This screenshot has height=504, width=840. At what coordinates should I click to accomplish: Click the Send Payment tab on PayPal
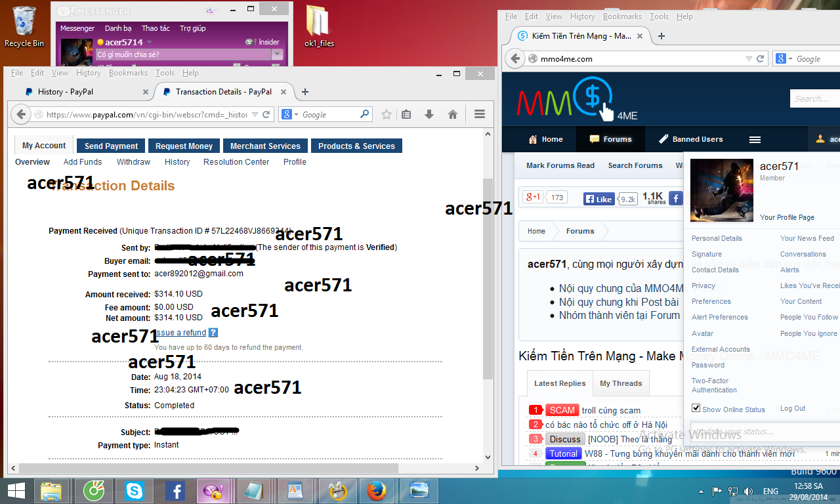coord(112,146)
